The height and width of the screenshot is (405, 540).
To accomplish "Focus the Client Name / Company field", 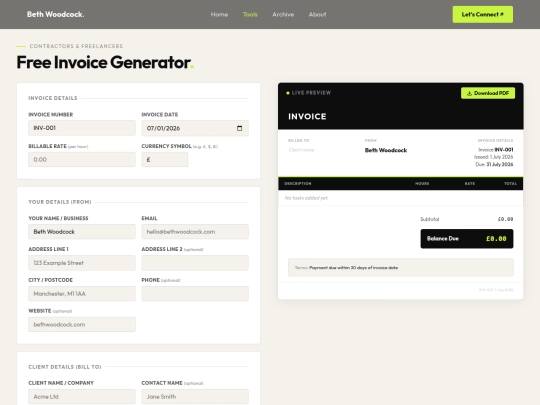I will click(x=82, y=397).
